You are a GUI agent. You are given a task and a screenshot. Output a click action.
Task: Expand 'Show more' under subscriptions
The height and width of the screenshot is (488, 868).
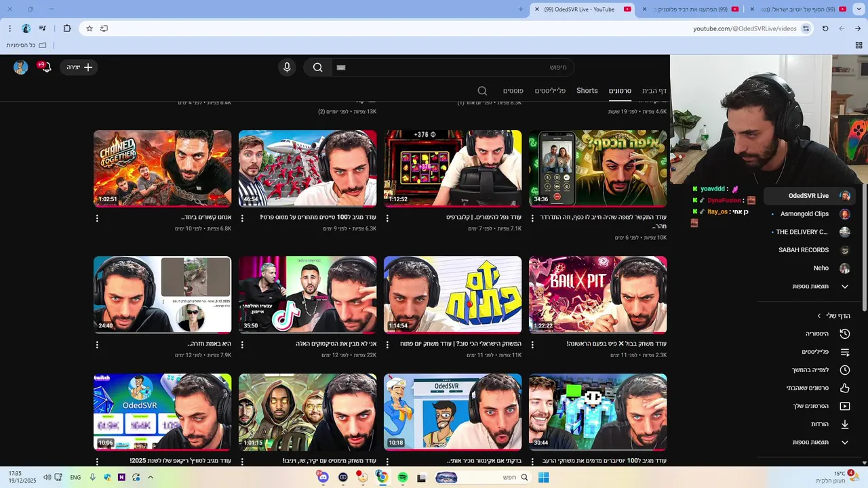point(821,287)
